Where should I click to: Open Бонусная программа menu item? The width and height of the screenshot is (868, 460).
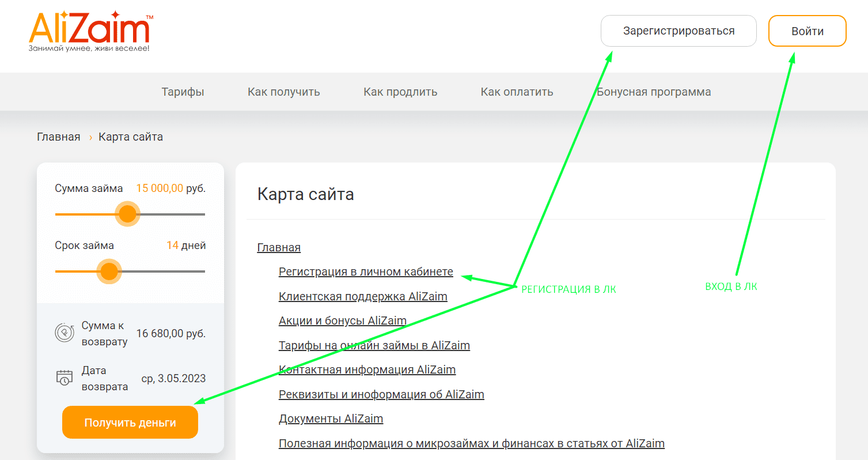(x=654, y=92)
